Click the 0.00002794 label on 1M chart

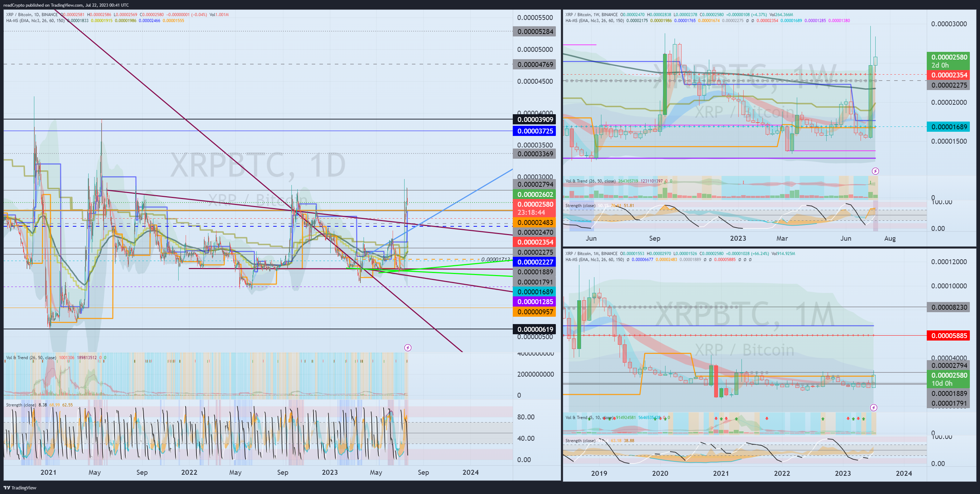point(948,365)
